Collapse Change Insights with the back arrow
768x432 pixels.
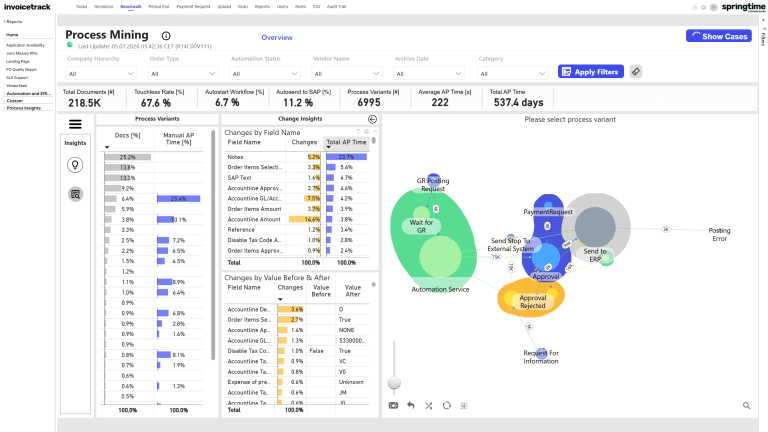pyautogui.click(x=372, y=120)
